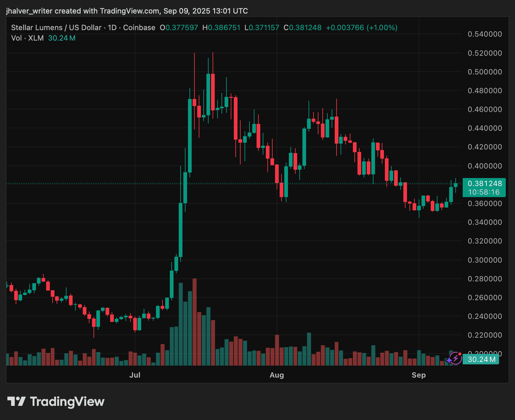Click the 0.420000 price axis label
The height and width of the screenshot is (420, 515).
click(485, 147)
